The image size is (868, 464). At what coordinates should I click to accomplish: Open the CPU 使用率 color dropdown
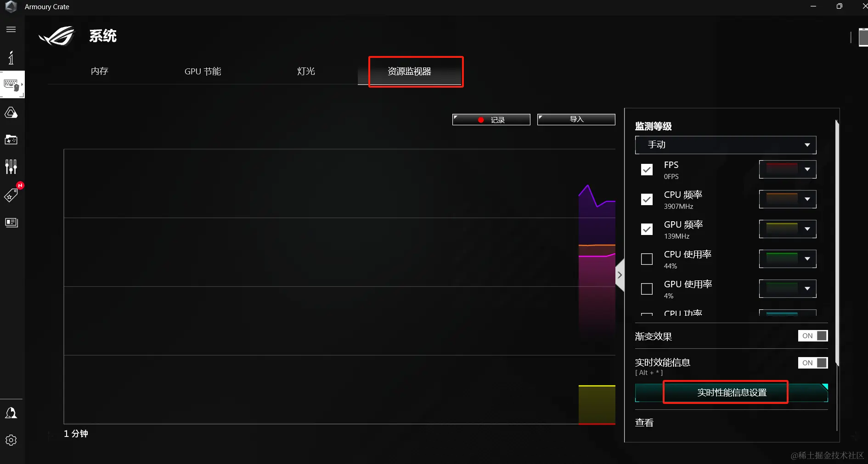788,259
